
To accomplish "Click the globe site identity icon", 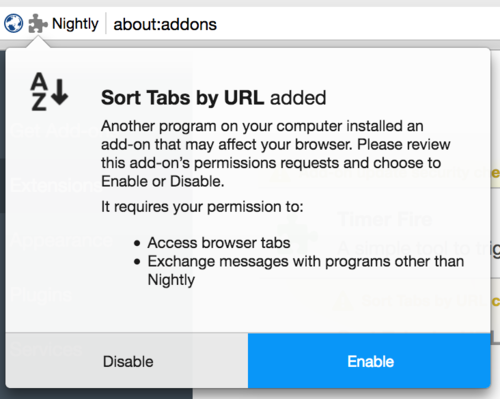I will coord(13,24).
